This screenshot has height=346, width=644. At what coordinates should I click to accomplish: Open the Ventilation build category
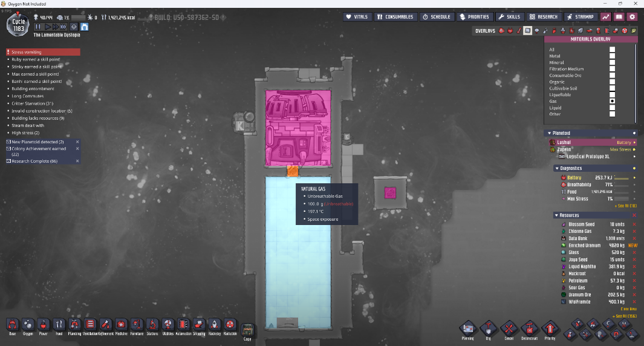coord(90,326)
